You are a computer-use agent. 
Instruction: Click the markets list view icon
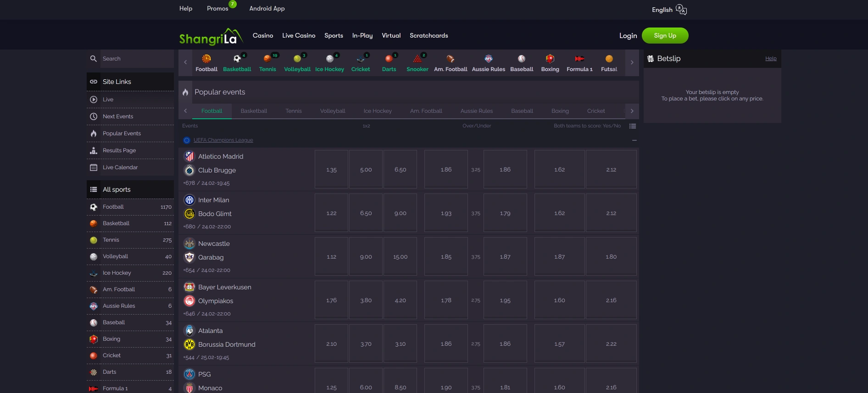[x=633, y=126]
